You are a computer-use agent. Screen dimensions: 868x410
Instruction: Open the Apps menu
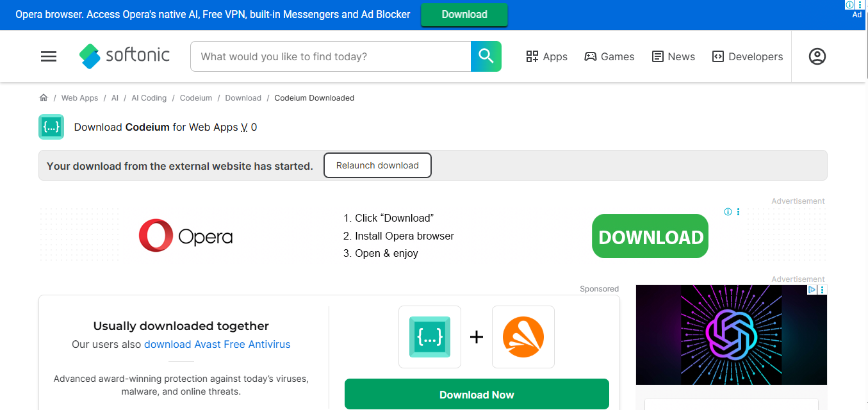click(546, 56)
